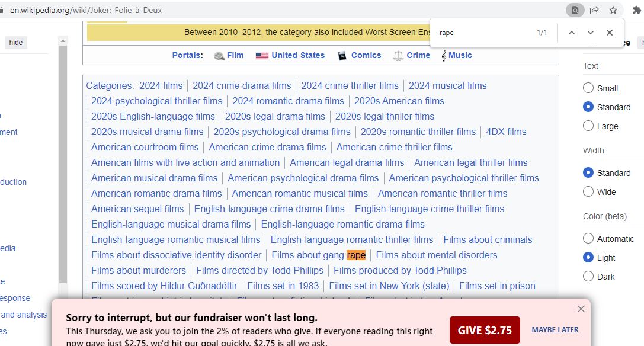The height and width of the screenshot is (346, 644).
Task: Open the extensions puzzle icon
Action: pos(637,10)
